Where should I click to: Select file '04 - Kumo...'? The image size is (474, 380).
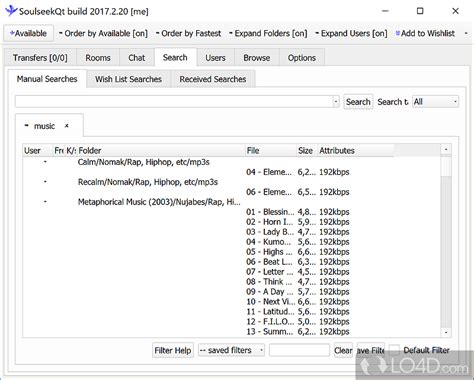coord(268,242)
